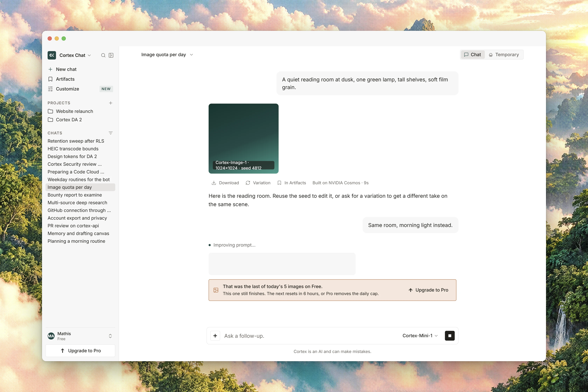Open Retention sweep after RLS chat
This screenshot has height=392, width=588.
(80, 141)
